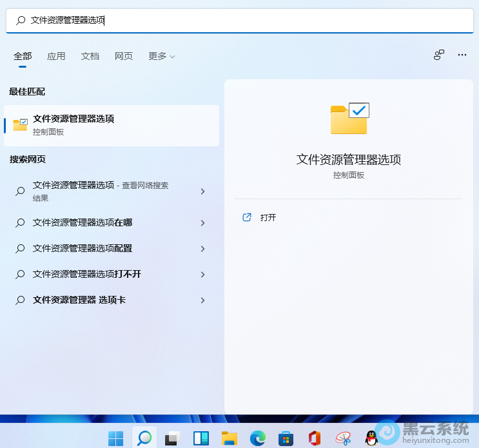
Task: Expand arrow for 文件资源管理器选项在哪 suggestion
Action: [202, 223]
